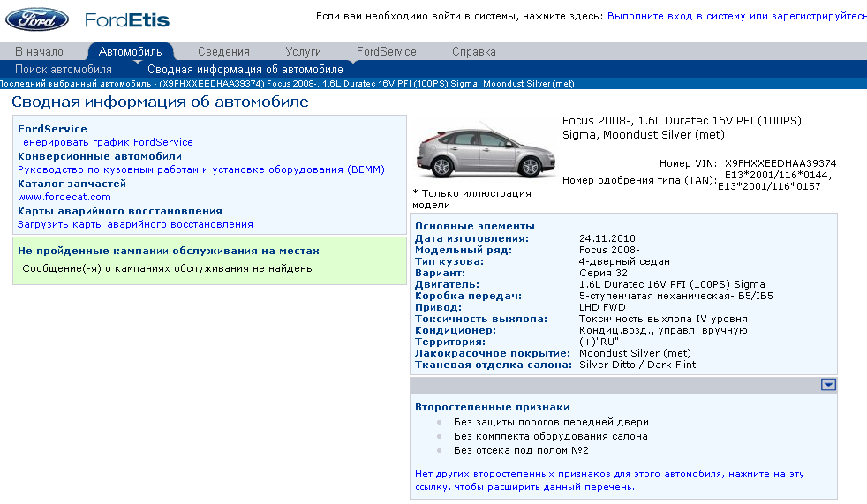The height and width of the screenshot is (504, 867).
Task: Go to the 'В начало' tab
Action: tap(39, 51)
